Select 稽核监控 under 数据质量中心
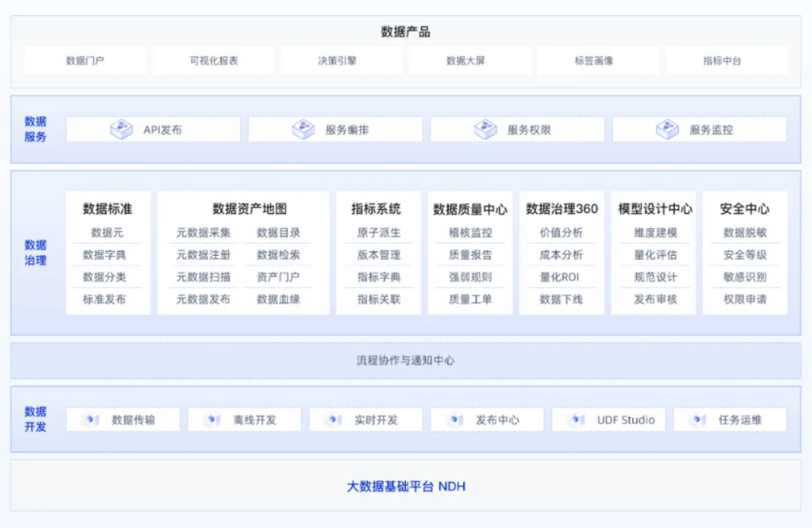The width and height of the screenshot is (812, 528). (x=470, y=233)
